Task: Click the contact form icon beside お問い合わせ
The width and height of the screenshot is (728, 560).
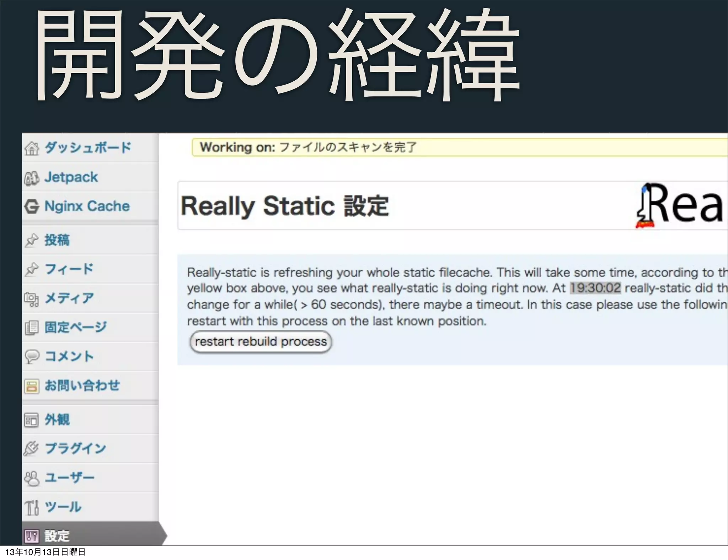Action: click(x=32, y=386)
